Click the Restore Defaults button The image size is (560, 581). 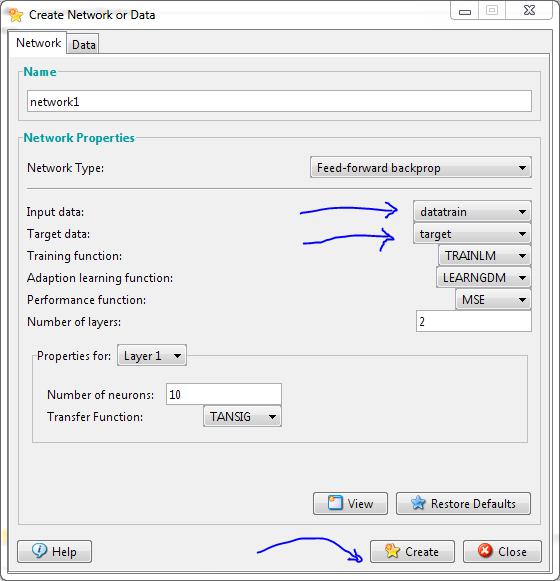[463, 504]
